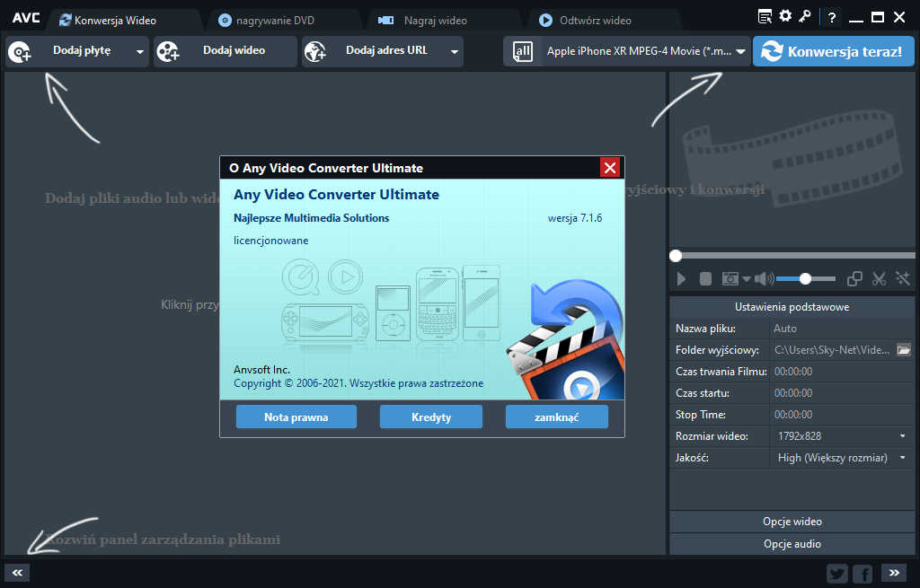Click the Dodaj adres URL globe icon
The image size is (920, 588).
[315, 52]
